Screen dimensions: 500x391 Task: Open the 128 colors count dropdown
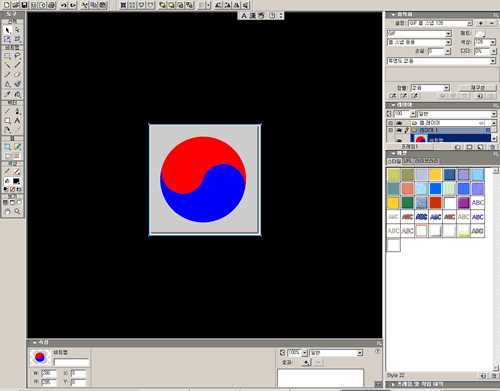pyautogui.click(x=493, y=42)
